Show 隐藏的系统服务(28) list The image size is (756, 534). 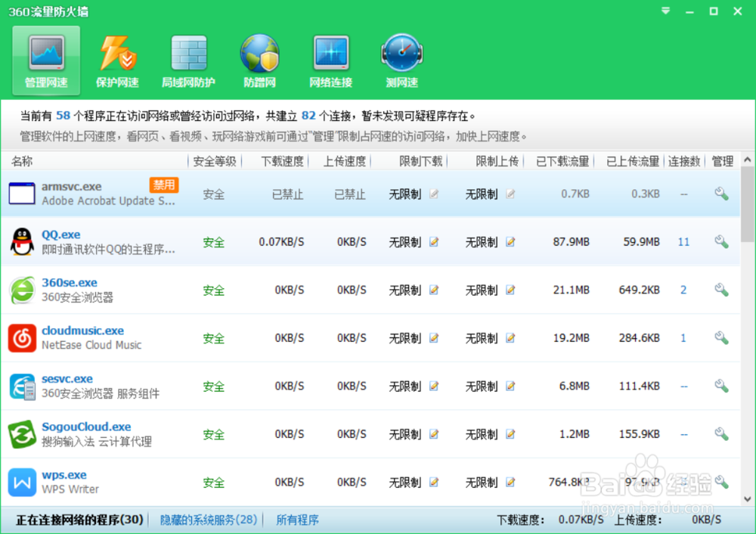tap(209, 520)
